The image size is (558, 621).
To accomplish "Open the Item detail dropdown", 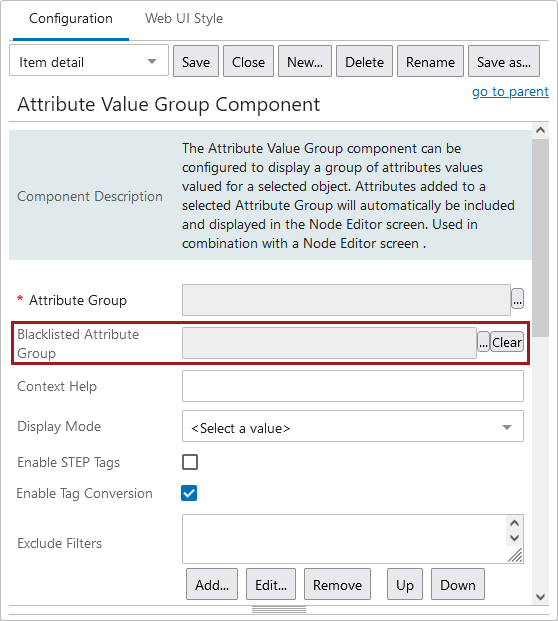I will tap(89, 61).
